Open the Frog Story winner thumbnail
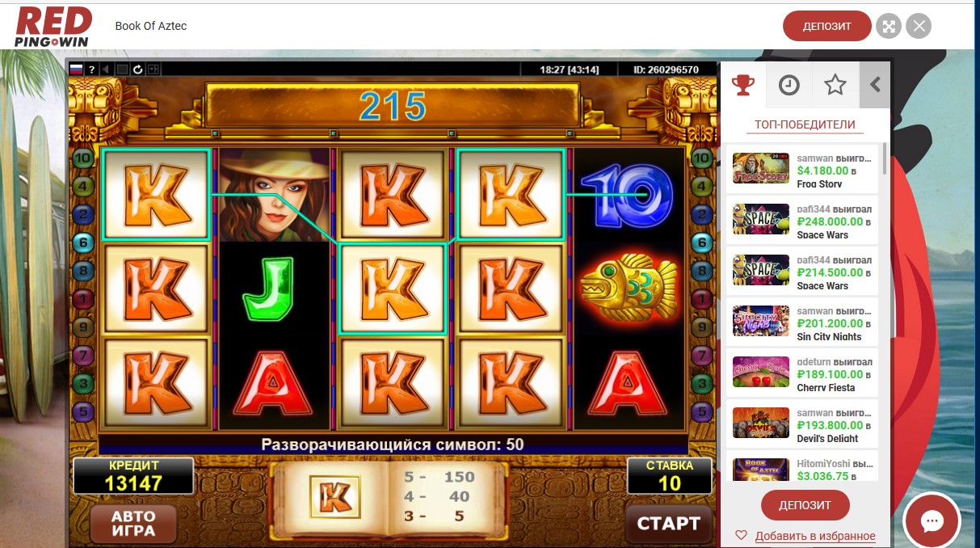The width and height of the screenshot is (980, 548). click(761, 168)
